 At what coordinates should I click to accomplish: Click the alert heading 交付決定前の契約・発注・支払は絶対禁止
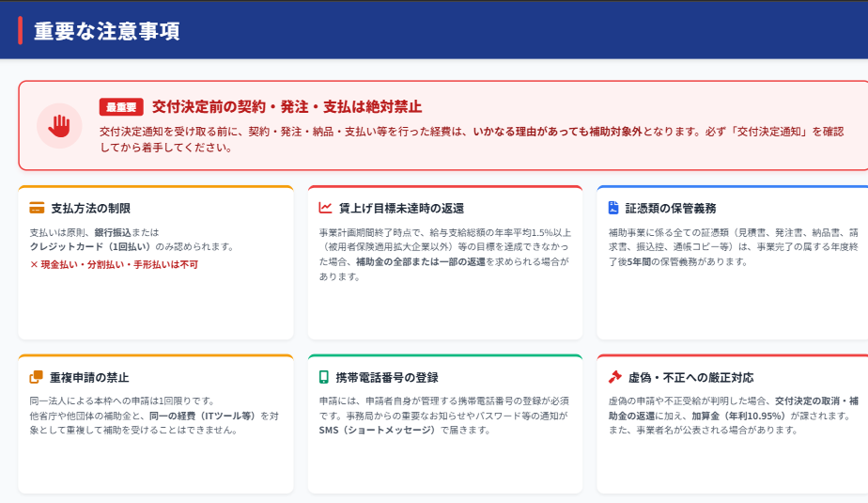[x=287, y=107]
